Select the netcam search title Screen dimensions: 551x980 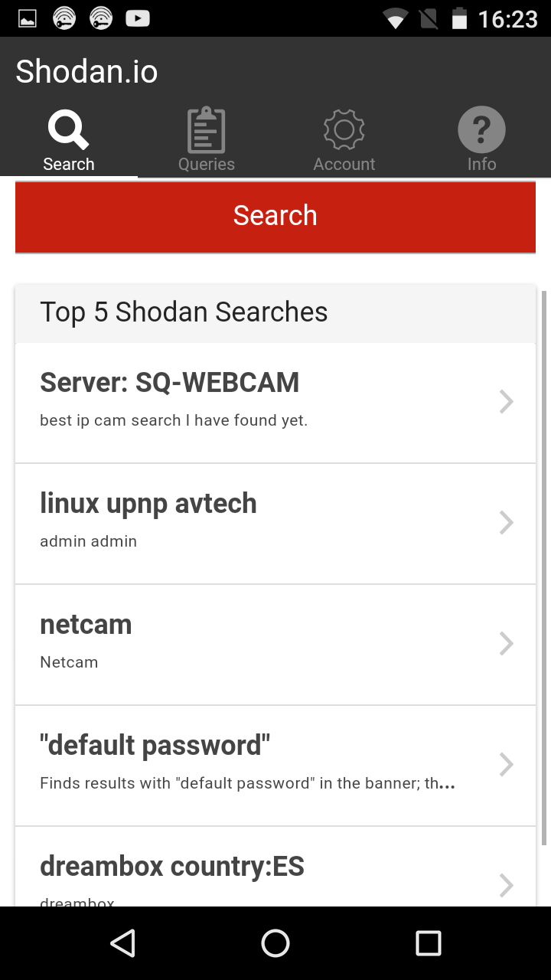click(86, 625)
